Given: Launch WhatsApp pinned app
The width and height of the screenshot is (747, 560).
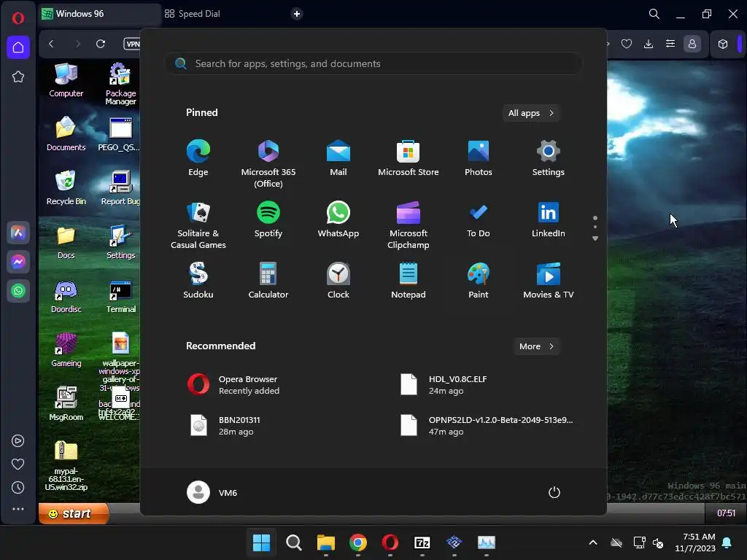Looking at the screenshot, I should pos(338,219).
